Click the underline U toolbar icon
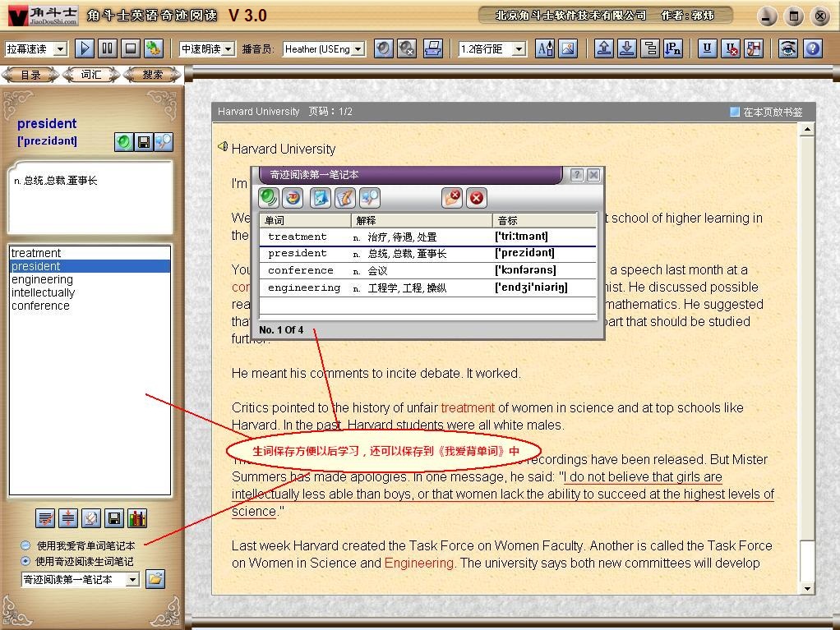 [707, 48]
